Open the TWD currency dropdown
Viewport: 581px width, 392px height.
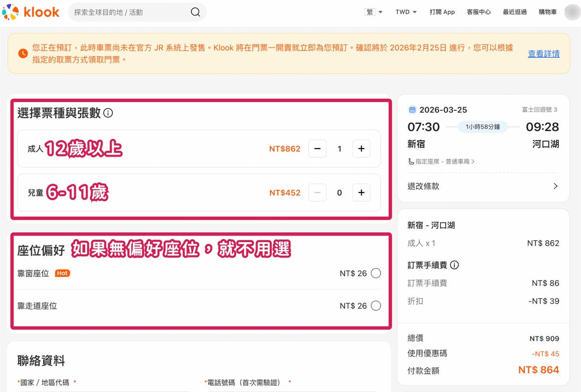click(406, 12)
